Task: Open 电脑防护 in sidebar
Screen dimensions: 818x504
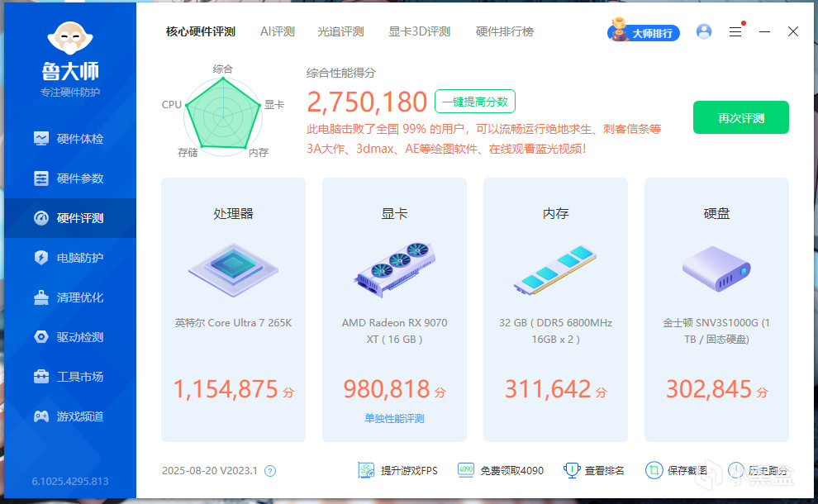Action: coord(70,258)
